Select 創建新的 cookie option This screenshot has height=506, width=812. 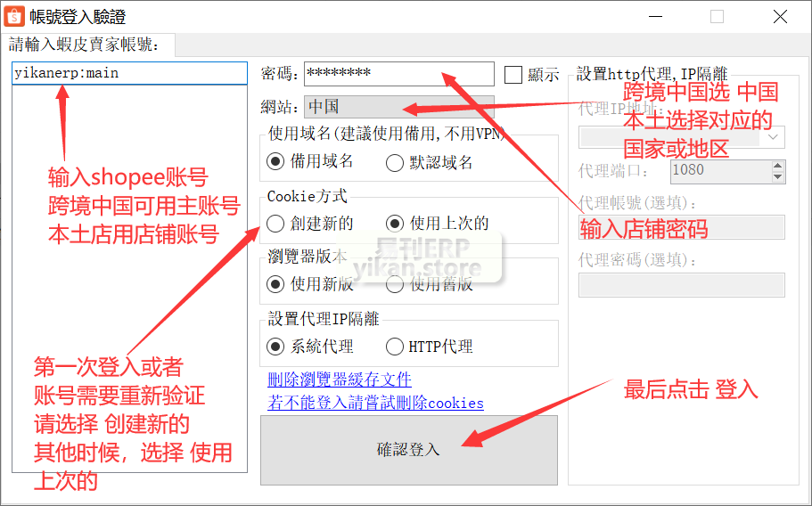[275, 224]
